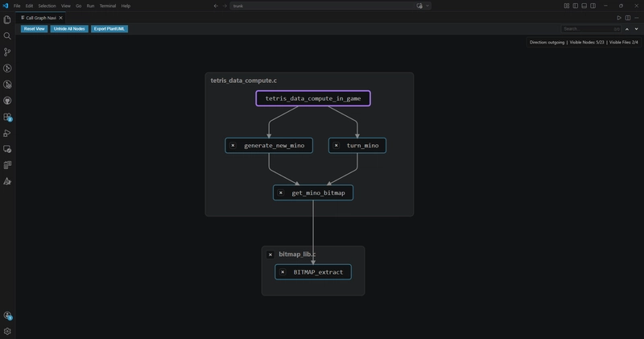Image resolution: width=644 pixels, height=339 pixels.
Task: Open the GitHub view in the activity bar
Action: pos(7,101)
